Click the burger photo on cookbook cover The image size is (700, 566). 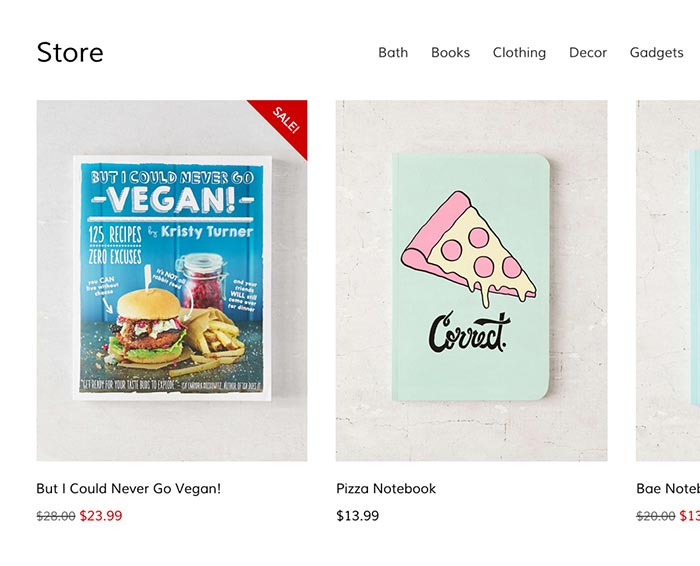pos(150,325)
